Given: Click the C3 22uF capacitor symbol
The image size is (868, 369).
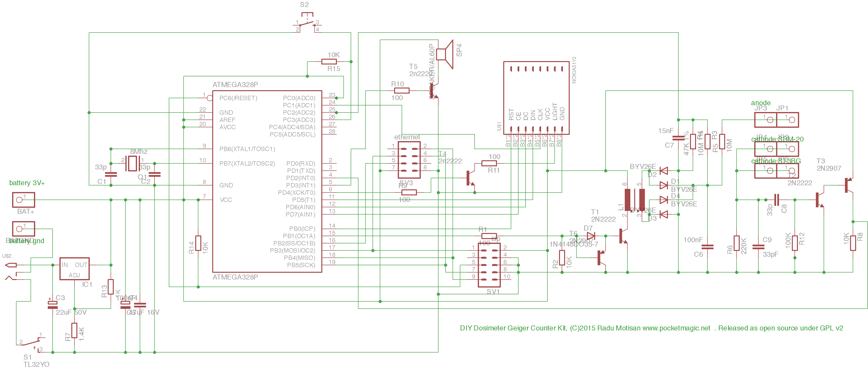Looking at the screenshot, I should point(53,305).
